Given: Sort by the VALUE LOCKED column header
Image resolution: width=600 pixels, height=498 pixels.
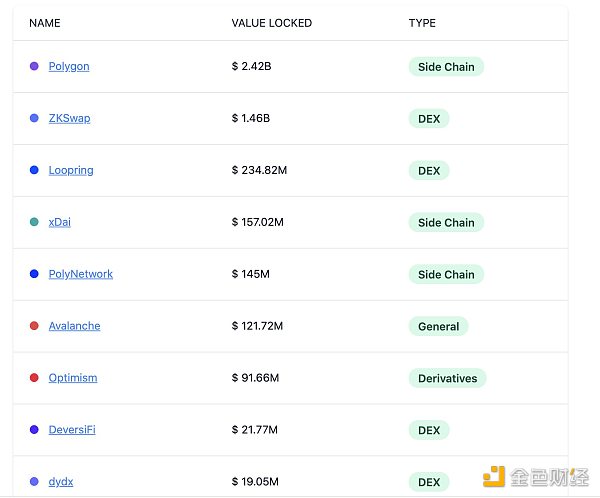Looking at the screenshot, I should coord(271,23).
